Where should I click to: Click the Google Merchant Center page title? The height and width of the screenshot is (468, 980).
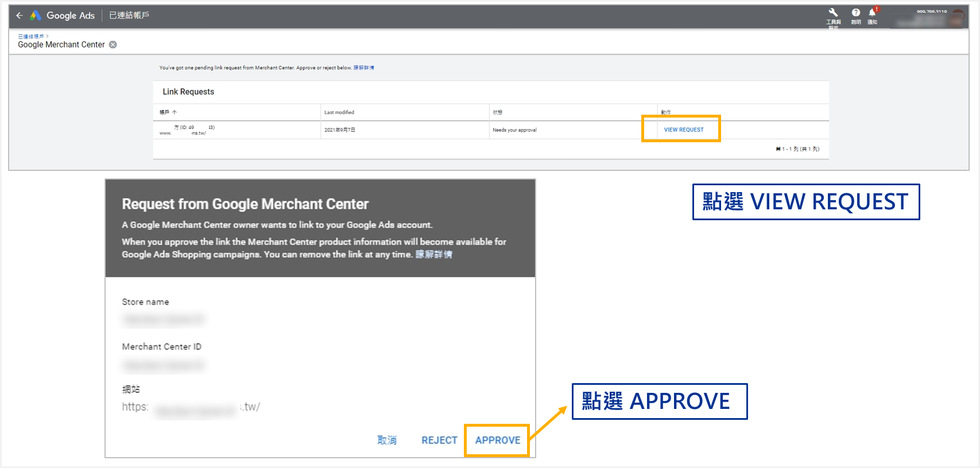[x=61, y=45]
